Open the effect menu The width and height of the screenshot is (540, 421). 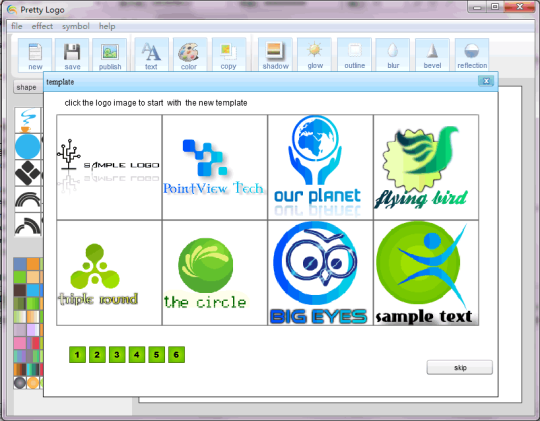[42, 26]
